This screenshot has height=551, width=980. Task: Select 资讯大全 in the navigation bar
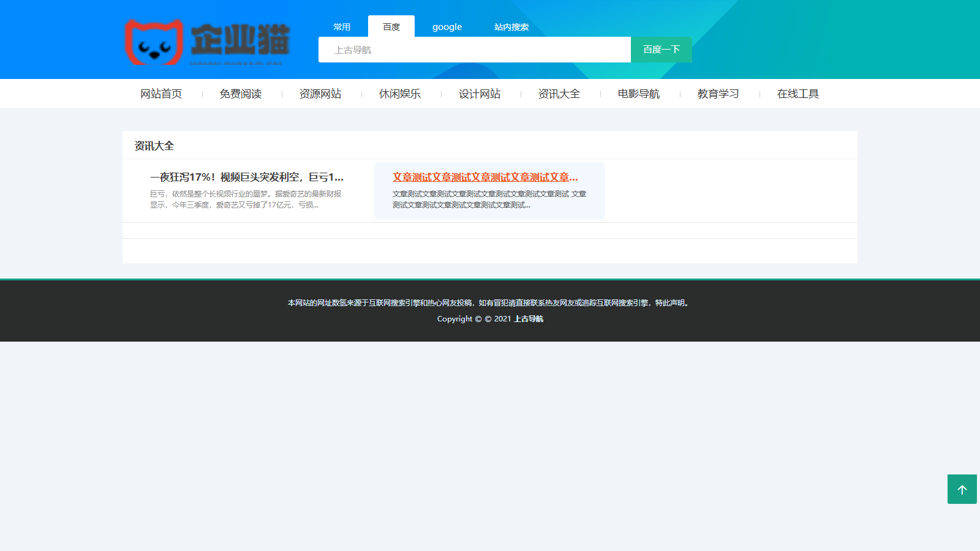click(559, 94)
